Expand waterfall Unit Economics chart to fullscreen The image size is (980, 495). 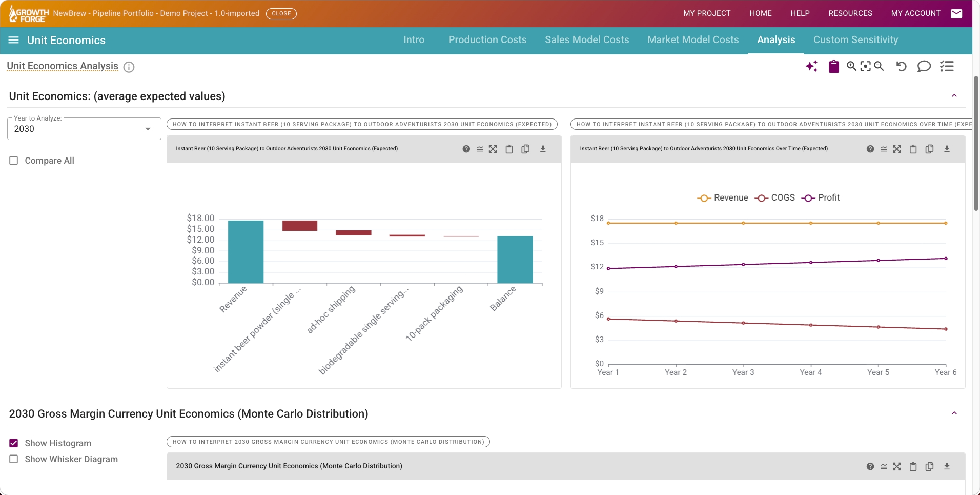[x=493, y=149]
